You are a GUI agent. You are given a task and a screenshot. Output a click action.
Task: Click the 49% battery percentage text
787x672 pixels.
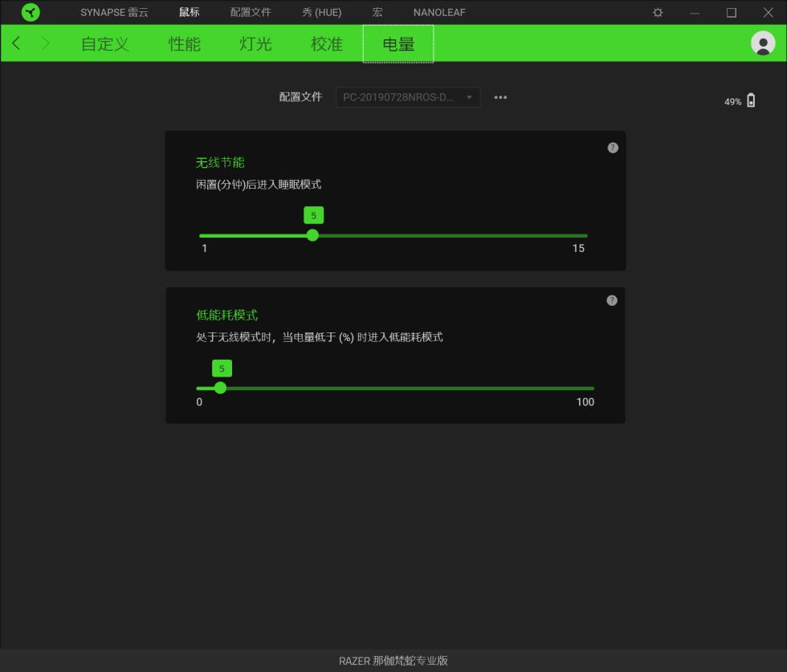[732, 102]
